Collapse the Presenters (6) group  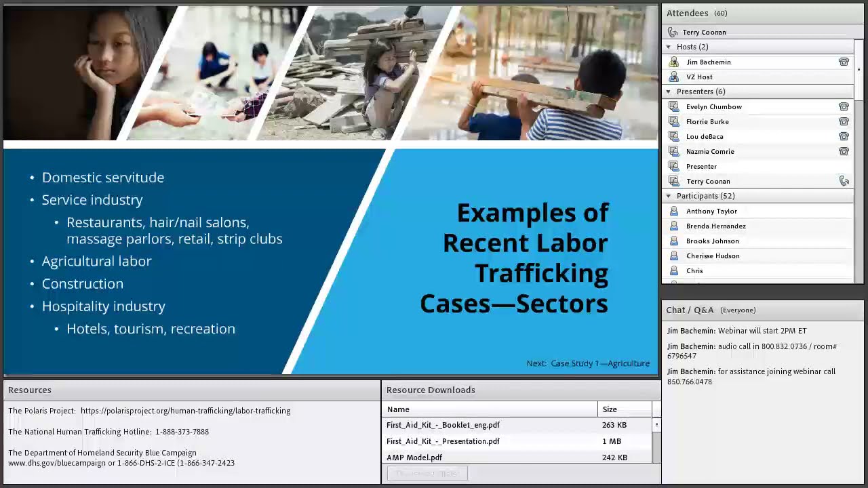669,91
